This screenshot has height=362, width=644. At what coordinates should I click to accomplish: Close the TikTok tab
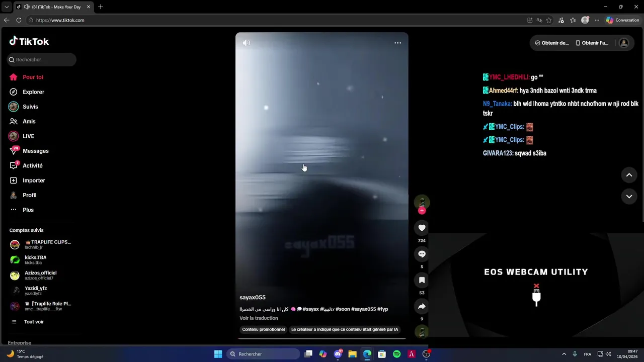[x=88, y=7]
